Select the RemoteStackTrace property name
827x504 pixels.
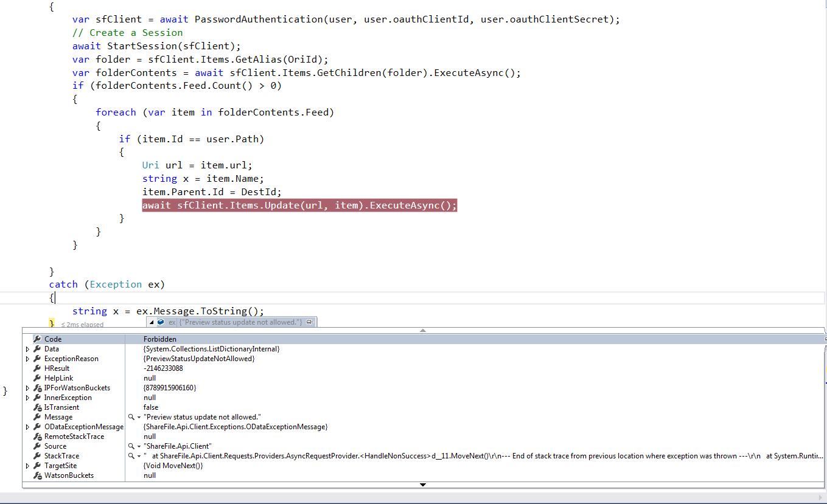74,437
